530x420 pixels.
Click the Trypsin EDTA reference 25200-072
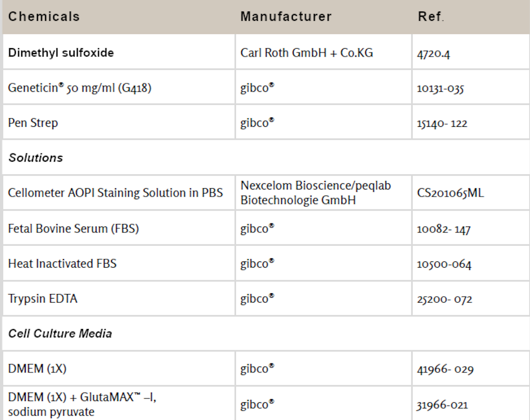pyautogui.click(x=445, y=300)
